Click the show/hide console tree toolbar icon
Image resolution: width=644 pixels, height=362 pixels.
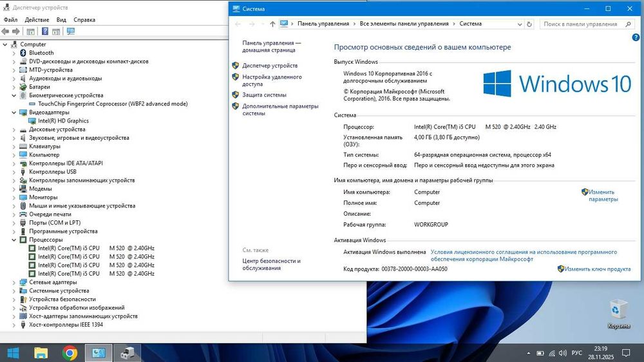30,31
